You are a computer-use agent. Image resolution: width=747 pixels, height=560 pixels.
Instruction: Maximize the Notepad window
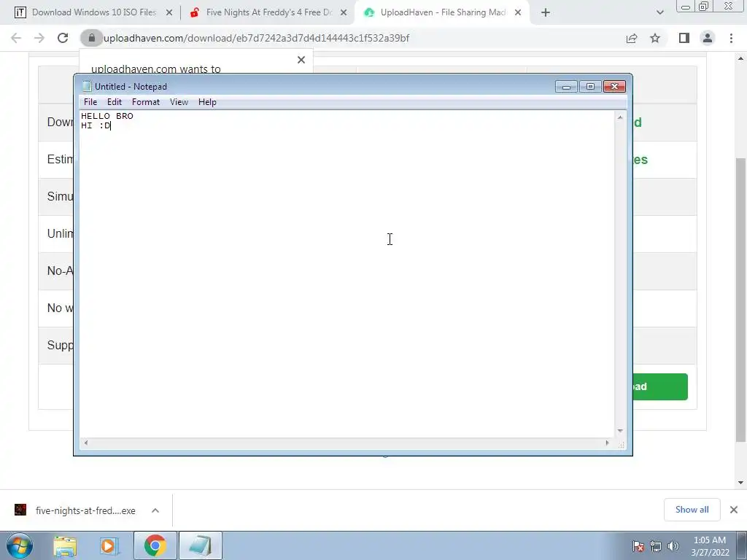point(590,86)
